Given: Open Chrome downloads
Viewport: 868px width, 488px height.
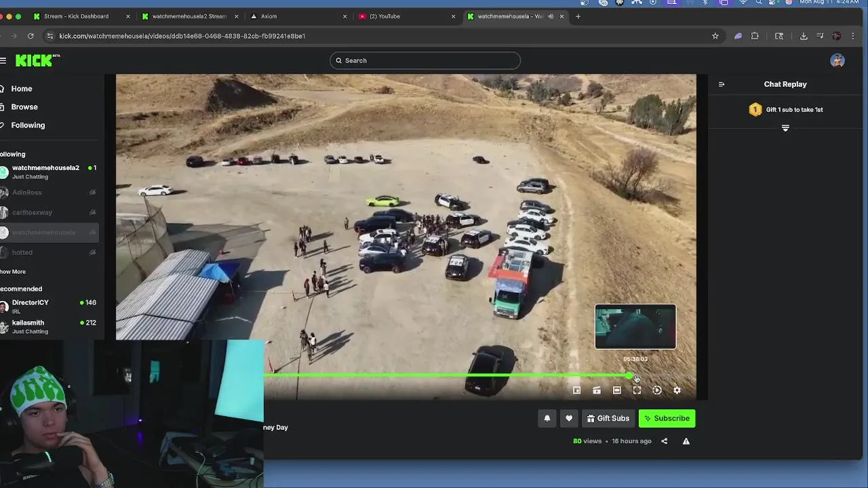Looking at the screenshot, I should click(804, 36).
